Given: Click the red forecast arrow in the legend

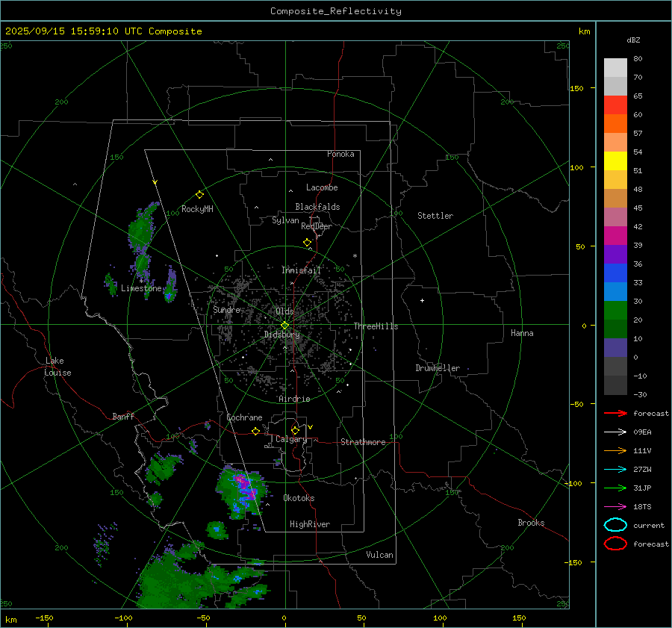Looking at the screenshot, I should tap(615, 413).
